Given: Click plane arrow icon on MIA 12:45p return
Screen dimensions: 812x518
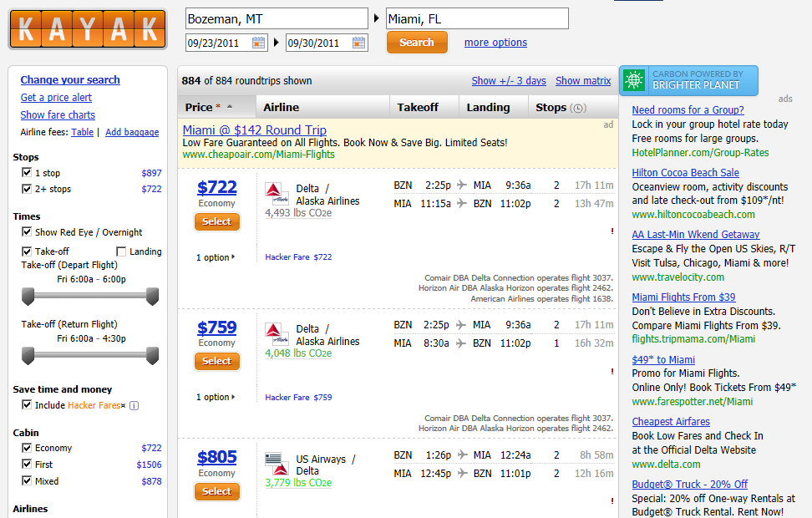Looking at the screenshot, I should pyautogui.click(x=463, y=474).
